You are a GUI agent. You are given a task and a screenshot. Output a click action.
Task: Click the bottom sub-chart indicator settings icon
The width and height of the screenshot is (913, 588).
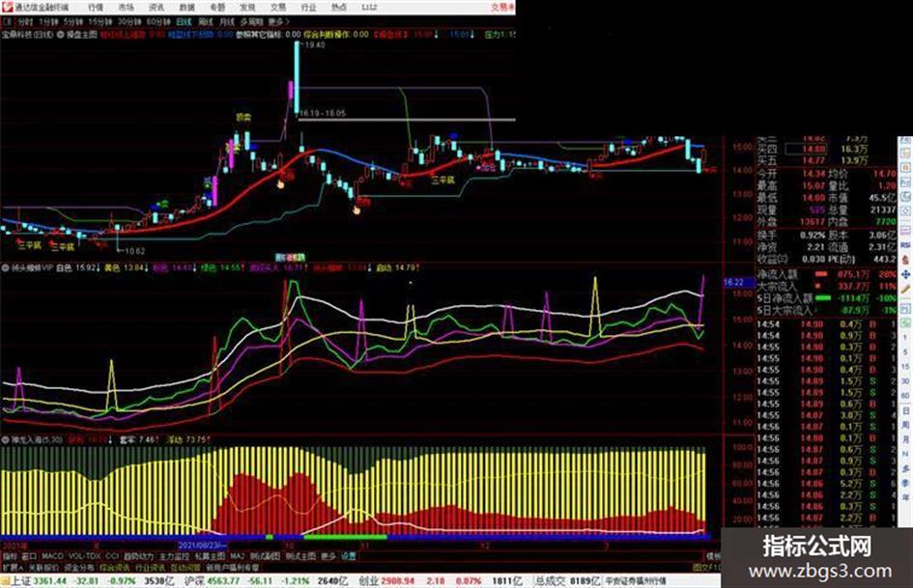coord(5,439)
